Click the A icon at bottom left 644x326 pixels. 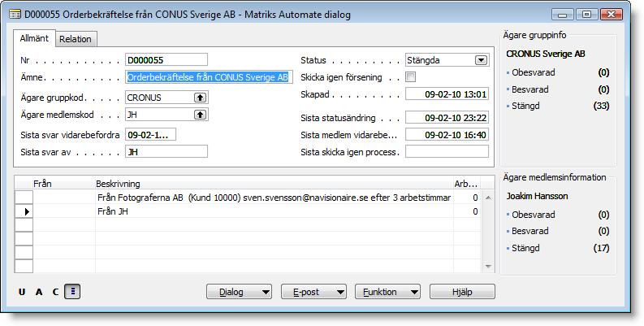(x=39, y=292)
